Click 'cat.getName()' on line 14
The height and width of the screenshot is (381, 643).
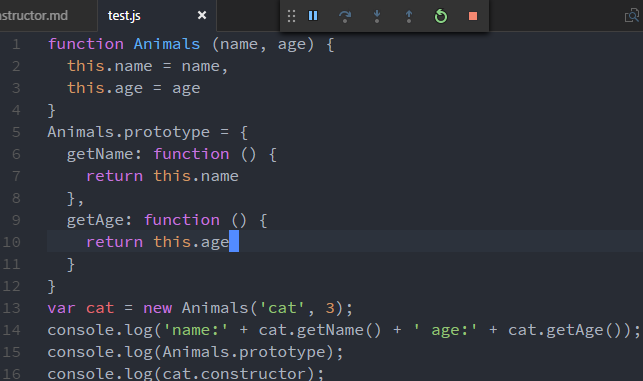(320, 330)
